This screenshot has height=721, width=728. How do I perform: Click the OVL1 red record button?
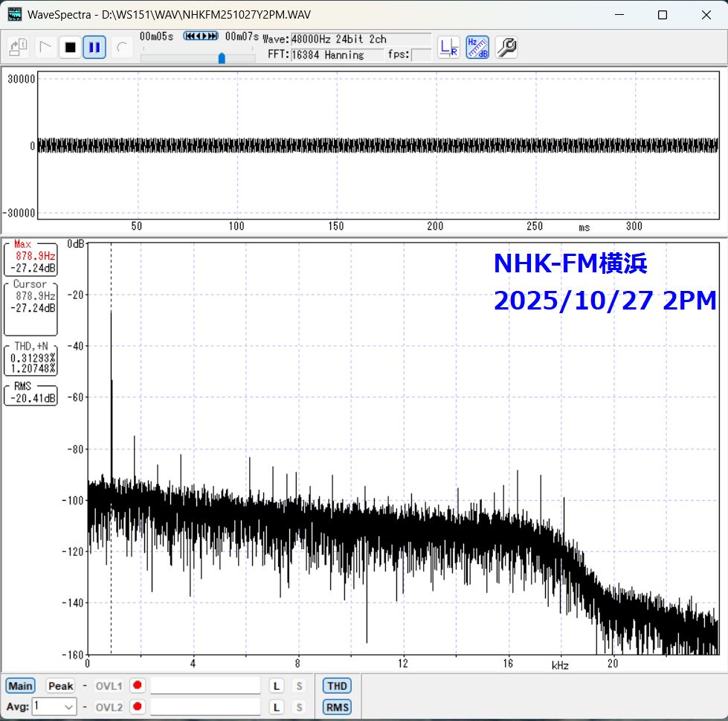[137, 685]
